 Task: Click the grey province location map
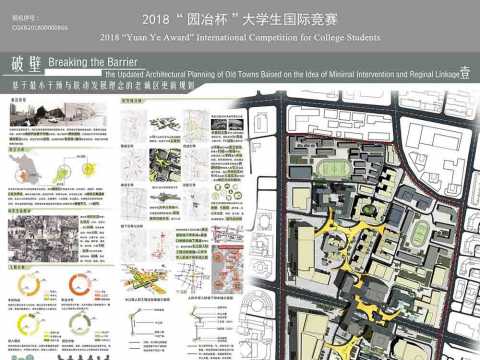click(25, 169)
